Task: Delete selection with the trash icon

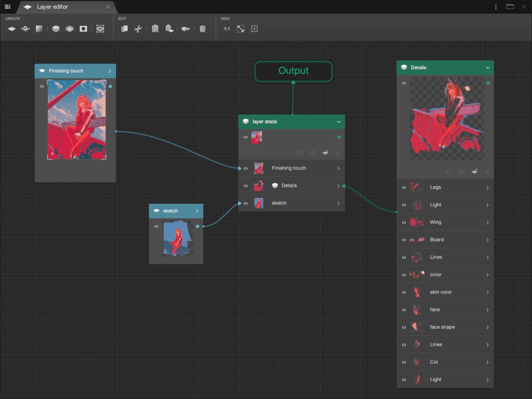Action: (x=203, y=29)
